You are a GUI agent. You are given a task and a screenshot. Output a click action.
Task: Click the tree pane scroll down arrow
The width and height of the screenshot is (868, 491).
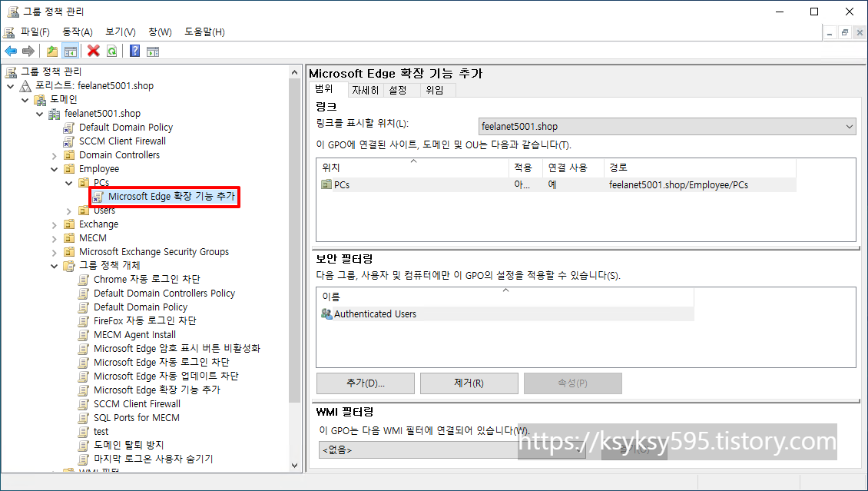pos(294,466)
